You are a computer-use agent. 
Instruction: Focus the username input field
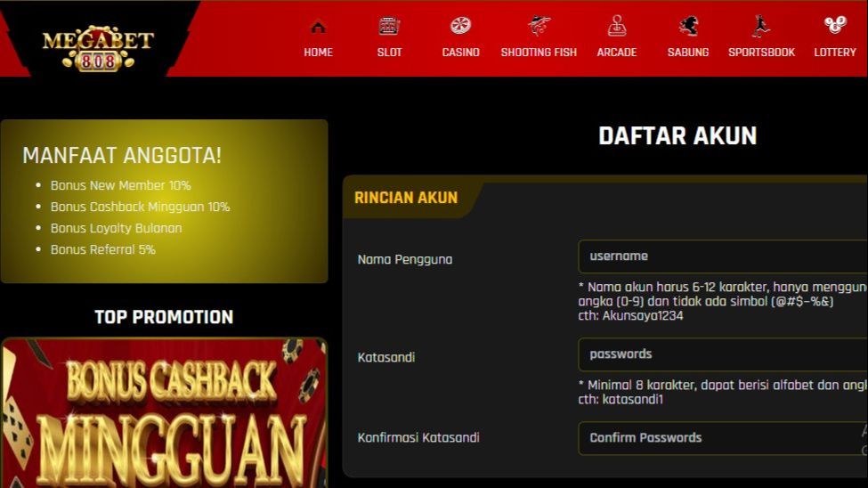point(723,256)
